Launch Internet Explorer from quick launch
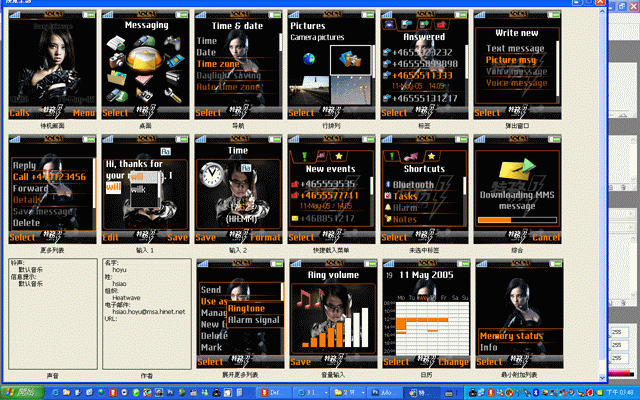640x400 pixels. point(56,393)
